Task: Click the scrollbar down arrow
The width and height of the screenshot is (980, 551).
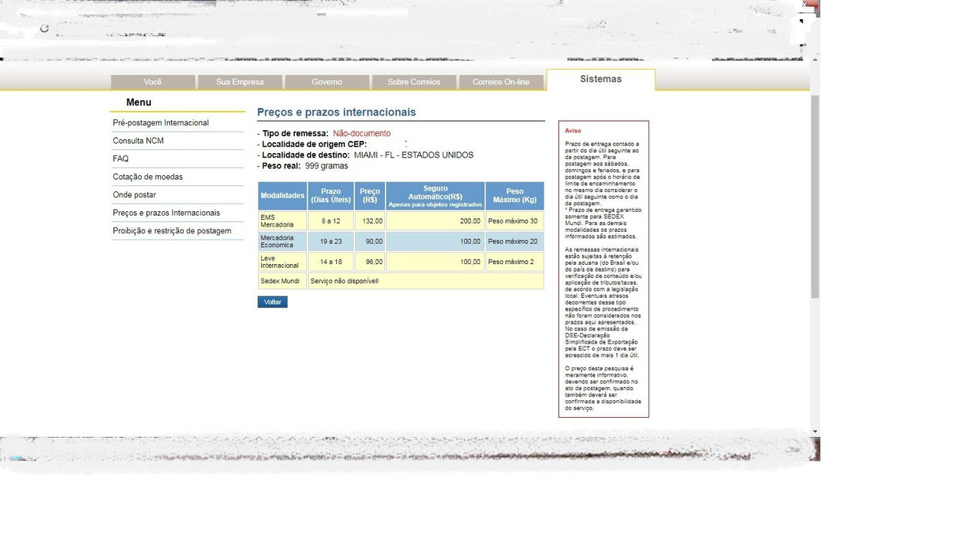Action: [x=815, y=432]
